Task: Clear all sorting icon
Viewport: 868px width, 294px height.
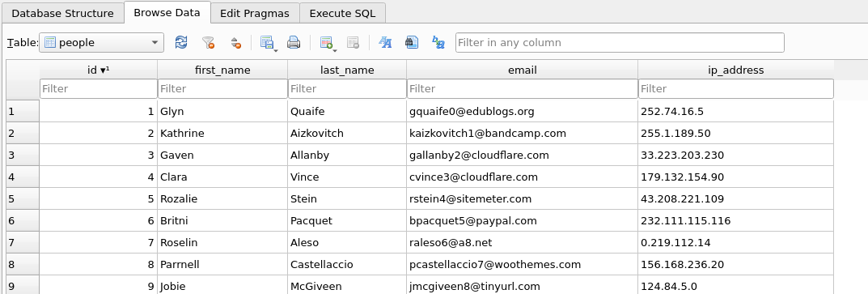Action: 235,43
